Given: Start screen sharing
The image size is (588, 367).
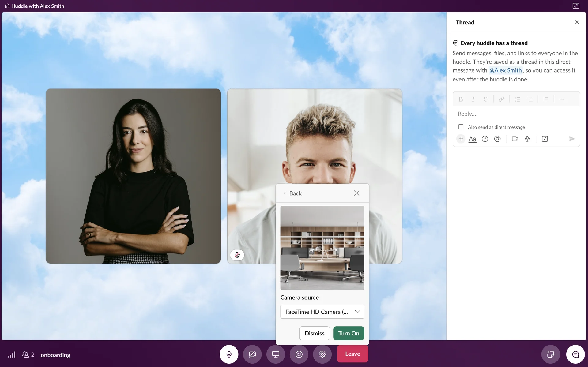Looking at the screenshot, I should pyautogui.click(x=276, y=354).
